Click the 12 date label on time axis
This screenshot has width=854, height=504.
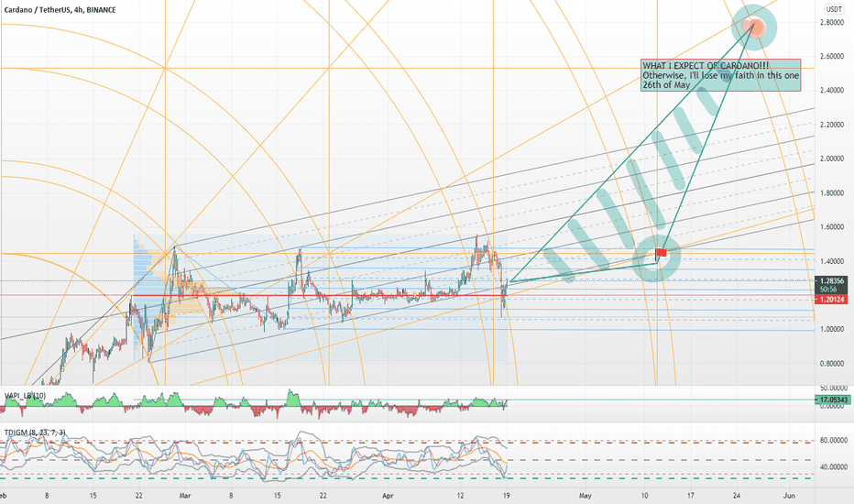click(460, 496)
